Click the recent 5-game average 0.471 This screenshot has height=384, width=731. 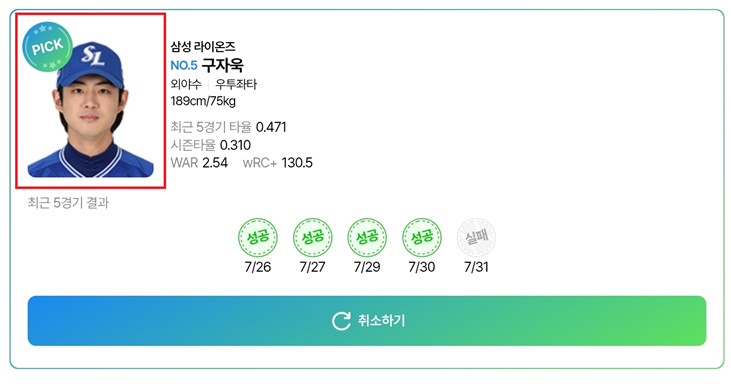coord(271,127)
